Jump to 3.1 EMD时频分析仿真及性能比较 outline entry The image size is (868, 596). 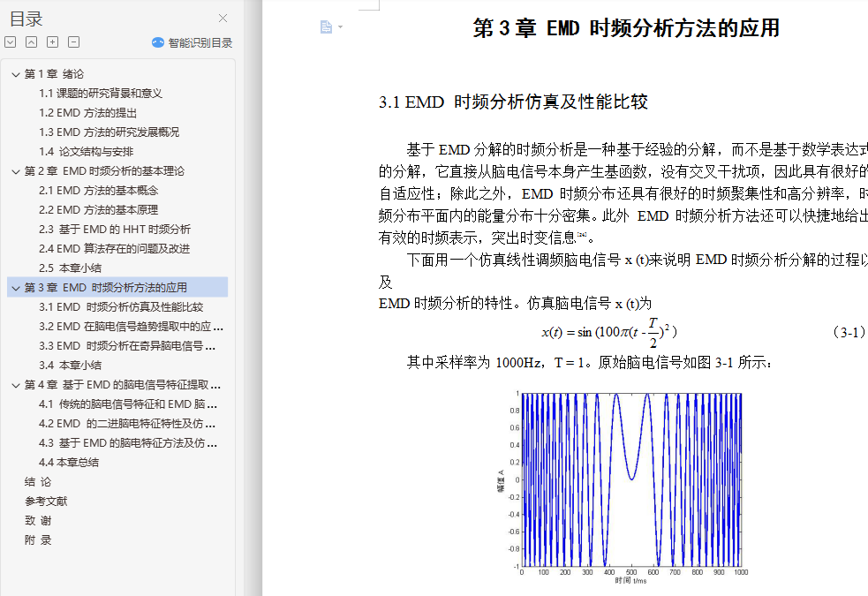[x=121, y=307]
